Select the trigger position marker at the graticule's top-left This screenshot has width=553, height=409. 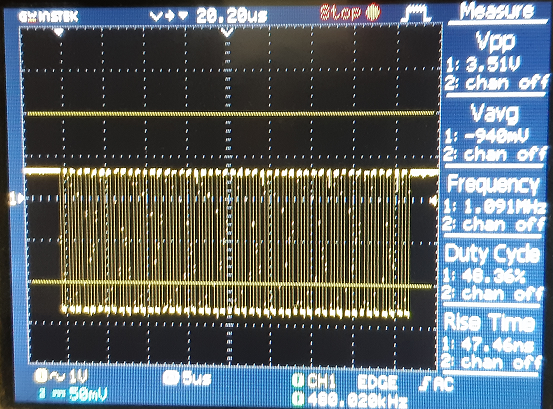pyautogui.click(x=59, y=33)
